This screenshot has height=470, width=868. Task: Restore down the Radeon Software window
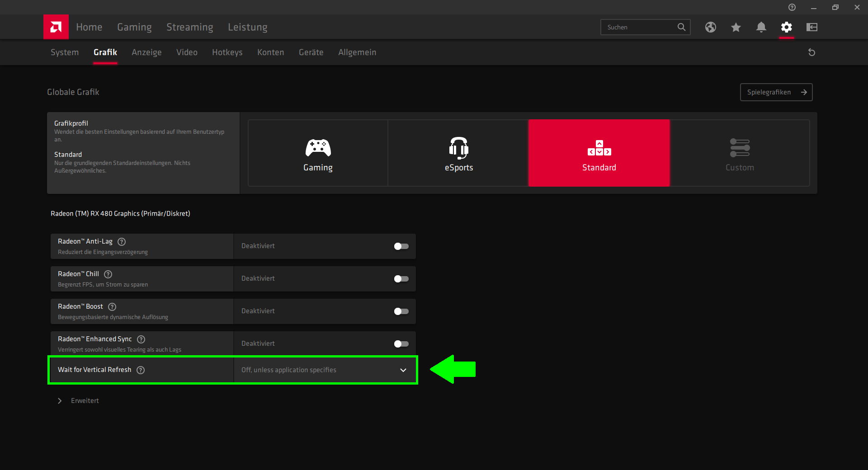[835, 7]
